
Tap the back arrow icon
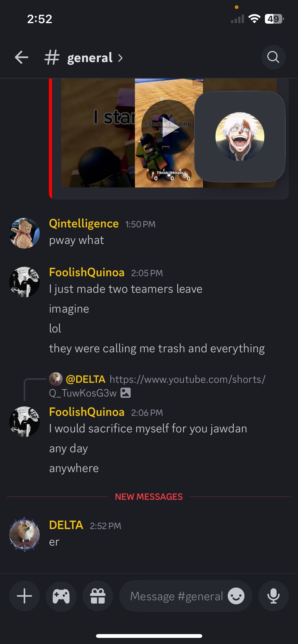coord(21,57)
